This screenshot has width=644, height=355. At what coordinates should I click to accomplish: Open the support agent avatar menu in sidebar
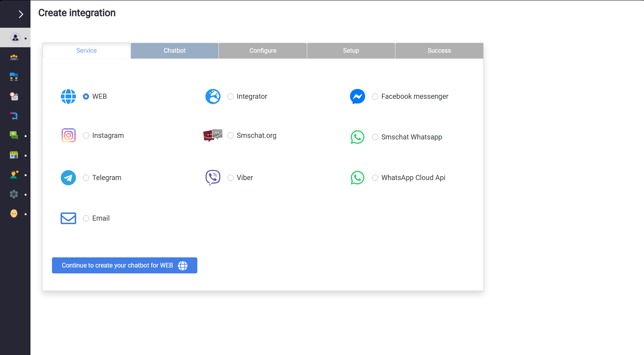click(x=15, y=38)
